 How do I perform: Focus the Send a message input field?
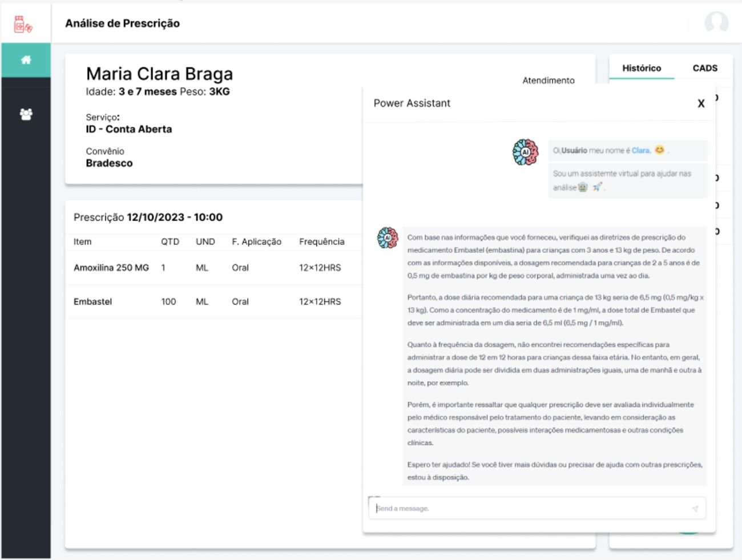pyautogui.click(x=537, y=508)
